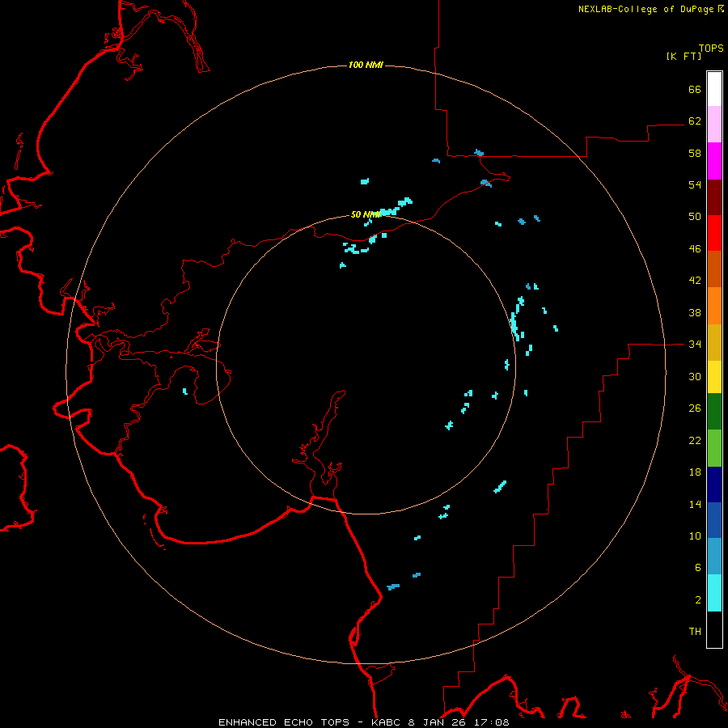The image size is (728, 728).
Task: Click the legend value '50'
Action: tap(695, 216)
